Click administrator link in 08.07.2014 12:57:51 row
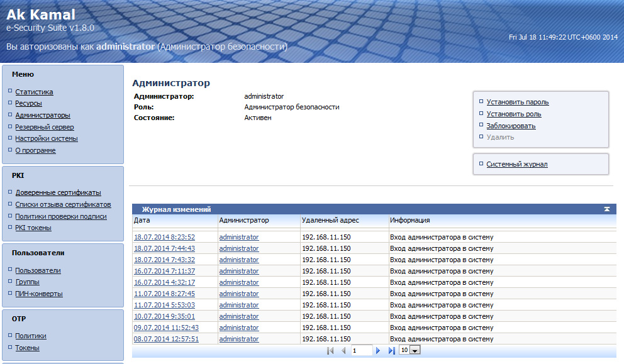 (x=239, y=339)
